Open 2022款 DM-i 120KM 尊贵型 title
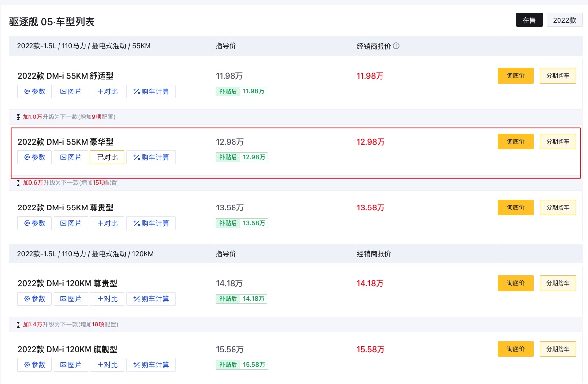 (x=67, y=284)
